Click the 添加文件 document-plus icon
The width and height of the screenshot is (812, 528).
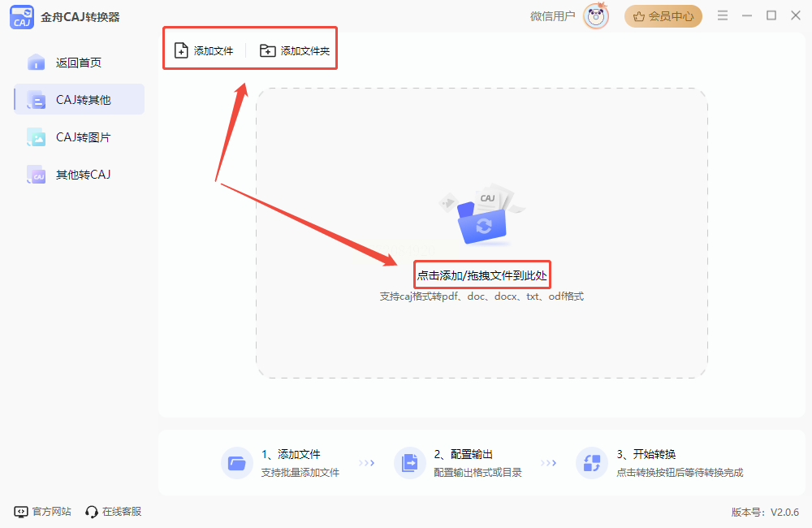[x=181, y=50]
